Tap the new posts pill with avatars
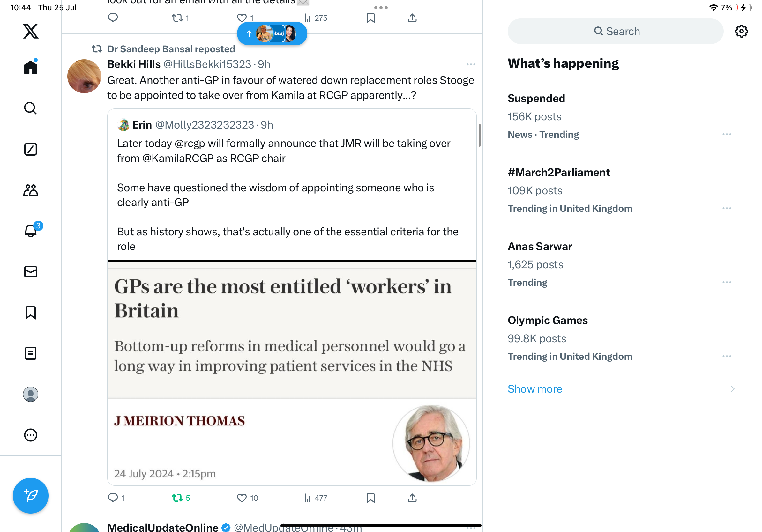Image resolution: width=762 pixels, height=532 pixels. point(272,33)
